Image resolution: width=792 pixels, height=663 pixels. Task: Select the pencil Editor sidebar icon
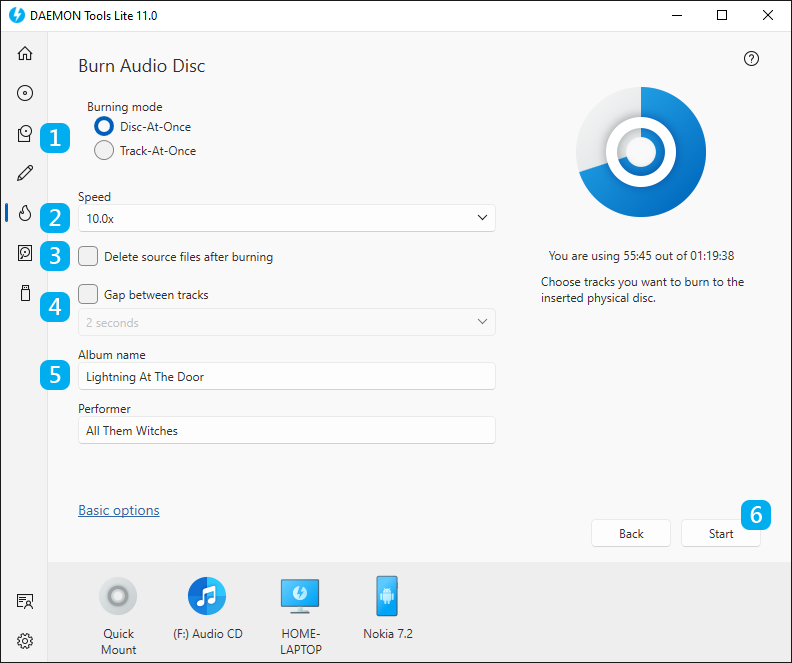(x=25, y=173)
